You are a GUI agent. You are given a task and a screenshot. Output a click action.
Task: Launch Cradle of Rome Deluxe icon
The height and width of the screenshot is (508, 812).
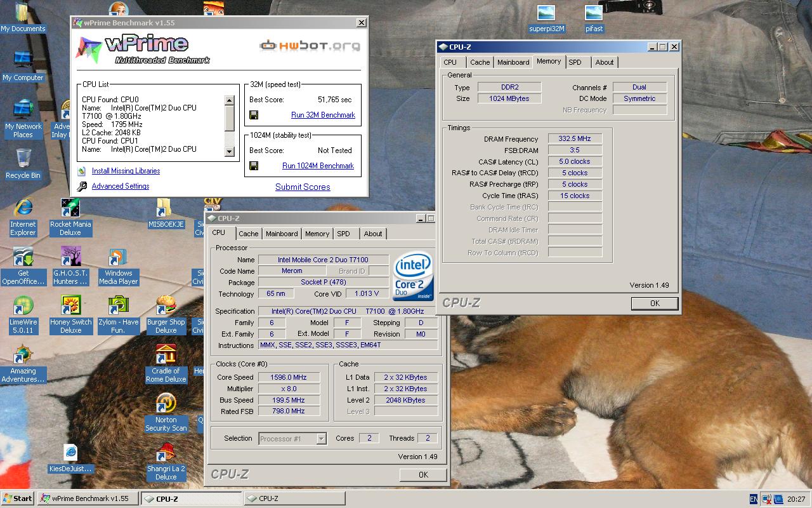tap(166, 364)
